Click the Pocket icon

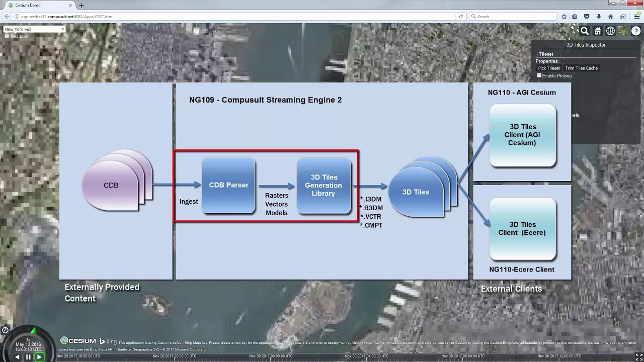(587, 17)
